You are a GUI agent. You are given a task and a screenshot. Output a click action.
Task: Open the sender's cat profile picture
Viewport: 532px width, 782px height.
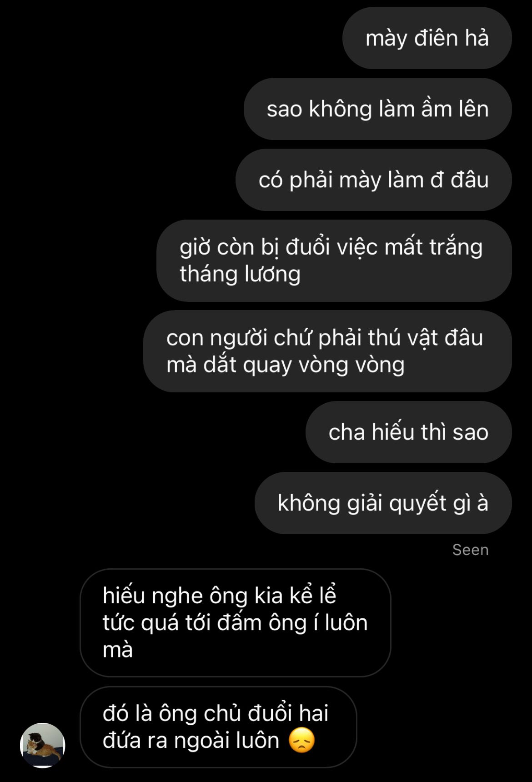[43, 745]
